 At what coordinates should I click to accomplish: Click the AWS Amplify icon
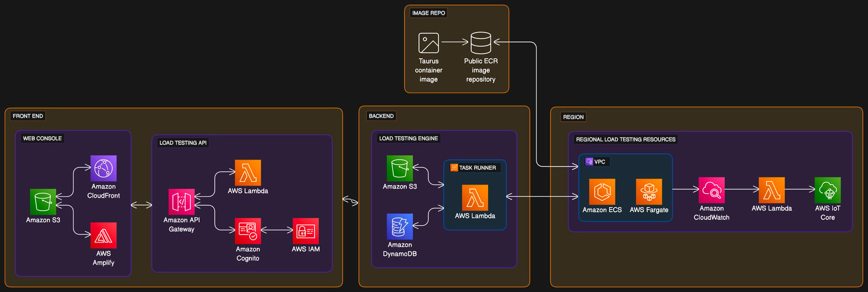coord(103,236)
